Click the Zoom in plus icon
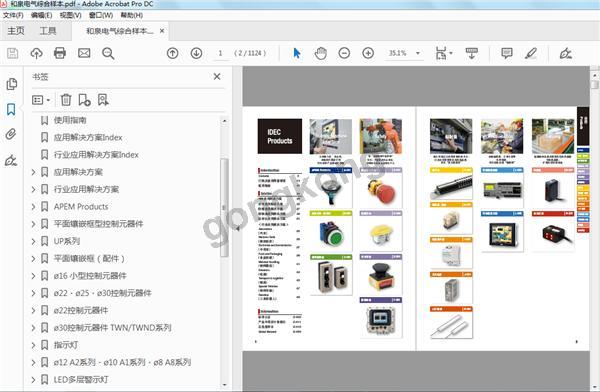The height and width of the screenshot is (392, 600). [368, 53]
